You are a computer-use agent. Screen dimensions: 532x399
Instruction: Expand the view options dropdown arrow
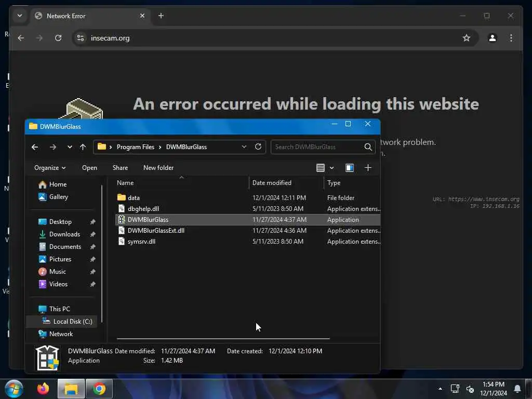pyautogui.click(x=332, y=168)
